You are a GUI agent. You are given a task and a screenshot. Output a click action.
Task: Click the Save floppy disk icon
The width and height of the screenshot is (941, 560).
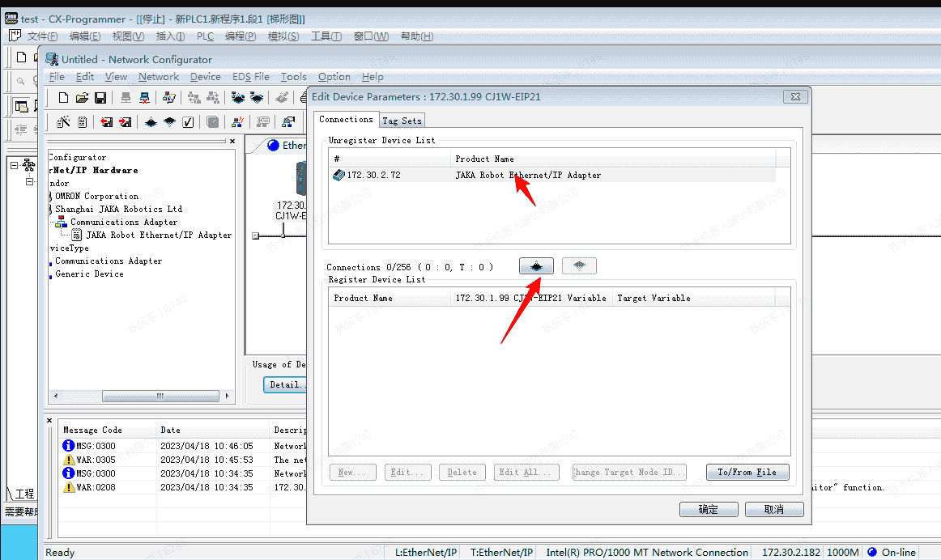[x=100, y=98]
